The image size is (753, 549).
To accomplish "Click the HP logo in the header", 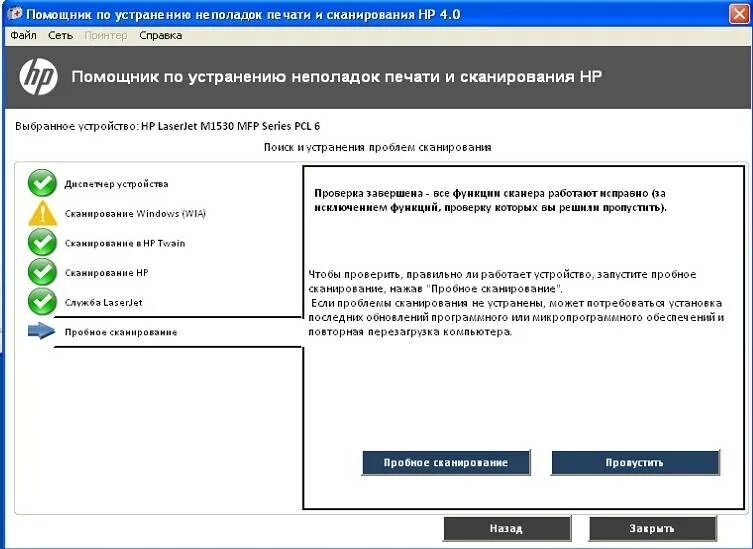I will point(38,77).
